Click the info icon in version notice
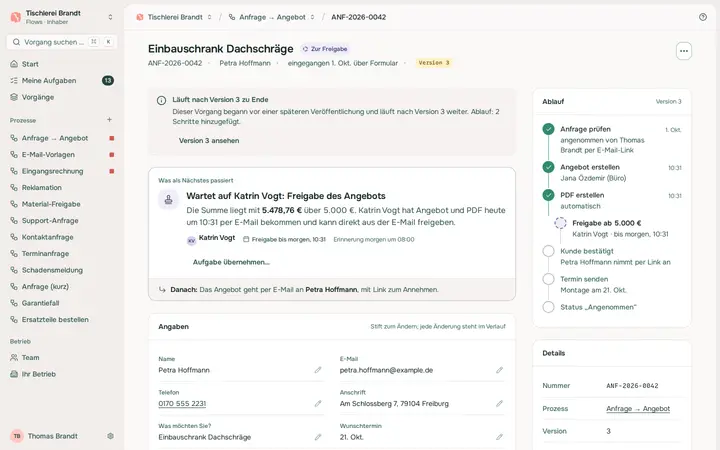720x450 pixels. pos(161,100)
